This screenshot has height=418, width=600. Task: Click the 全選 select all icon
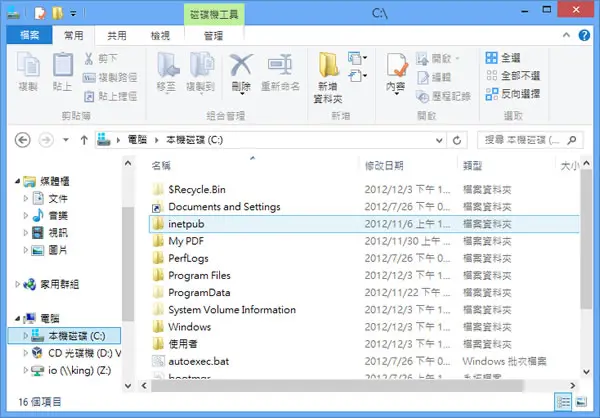[491, 58]
